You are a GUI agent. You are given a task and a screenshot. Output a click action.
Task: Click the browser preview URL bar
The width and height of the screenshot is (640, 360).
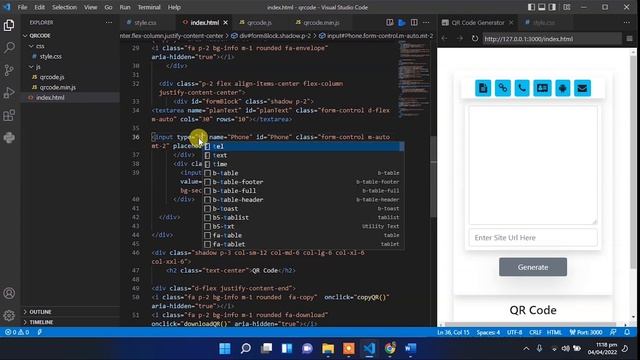click(x=551, y=39)
